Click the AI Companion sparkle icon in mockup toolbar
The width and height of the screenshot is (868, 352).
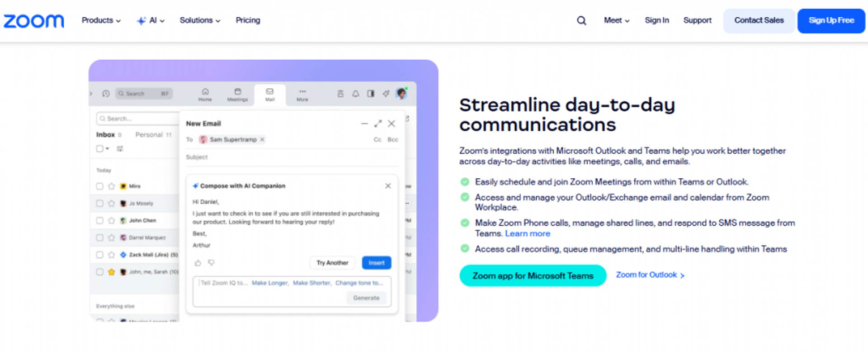[x=386, y=94]
